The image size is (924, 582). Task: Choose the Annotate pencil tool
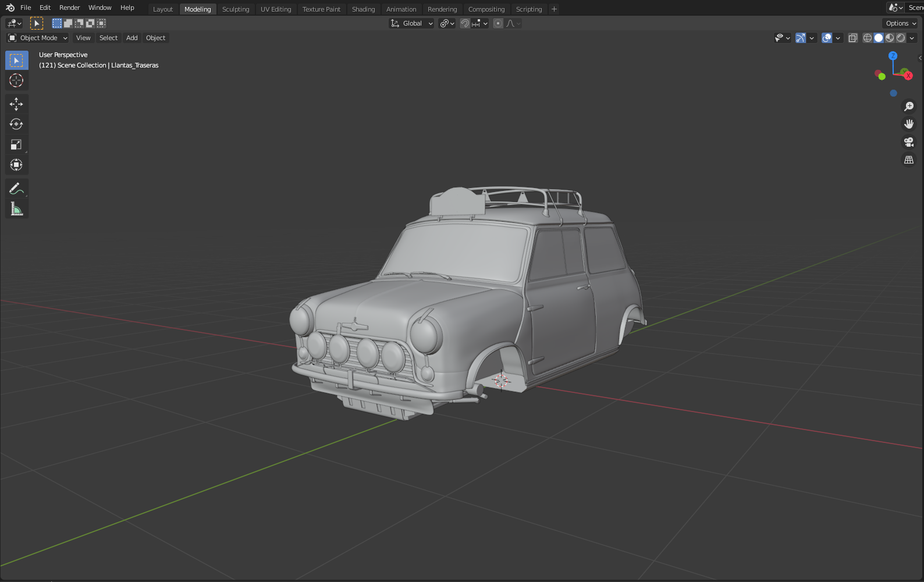(x=16, y=189)
